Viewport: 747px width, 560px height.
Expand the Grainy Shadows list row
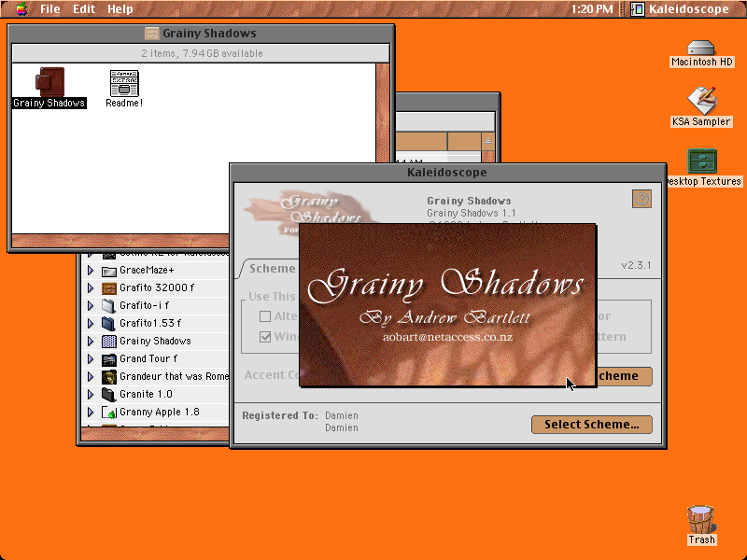(91, 341)
